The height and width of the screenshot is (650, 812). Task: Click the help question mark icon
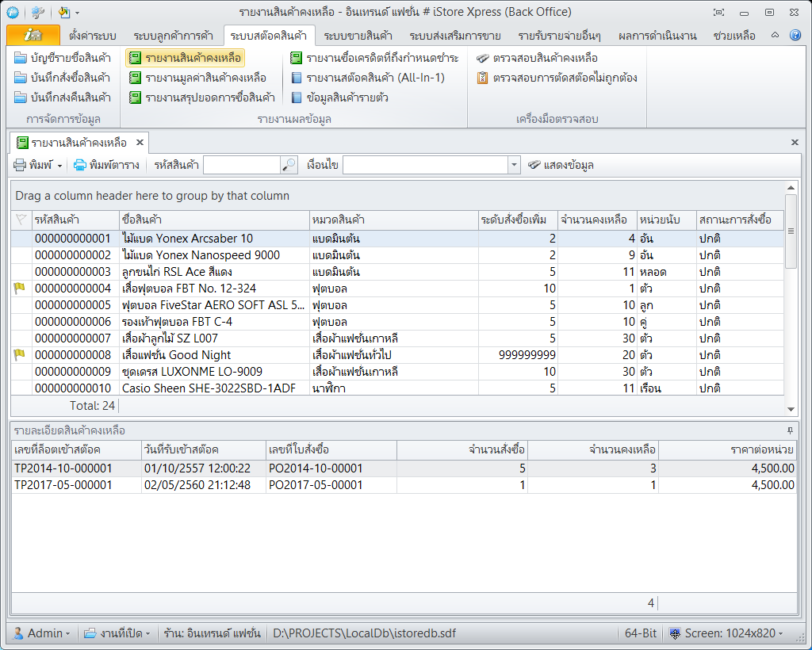point(795,35)
